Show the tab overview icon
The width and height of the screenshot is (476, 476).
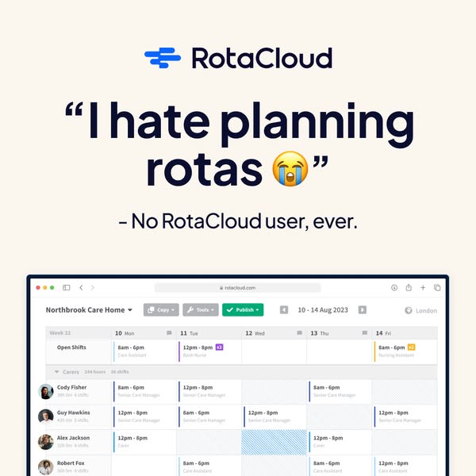point(437,287)
